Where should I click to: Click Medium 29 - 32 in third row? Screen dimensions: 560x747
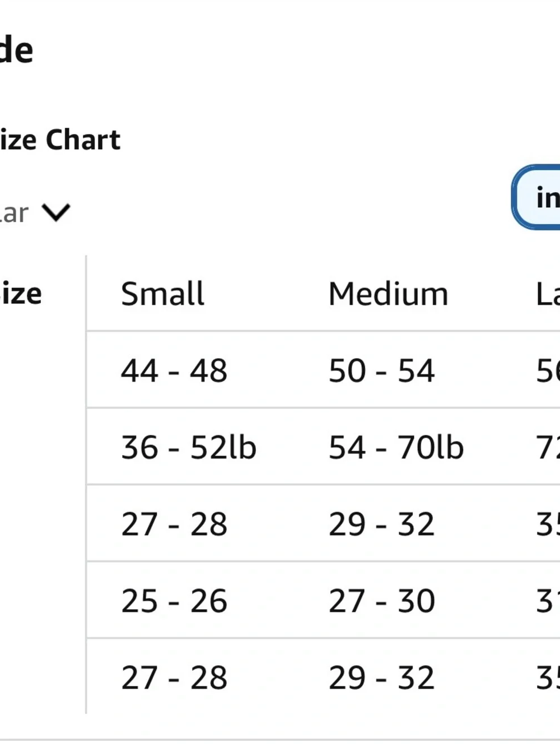[x=382, y=524]
